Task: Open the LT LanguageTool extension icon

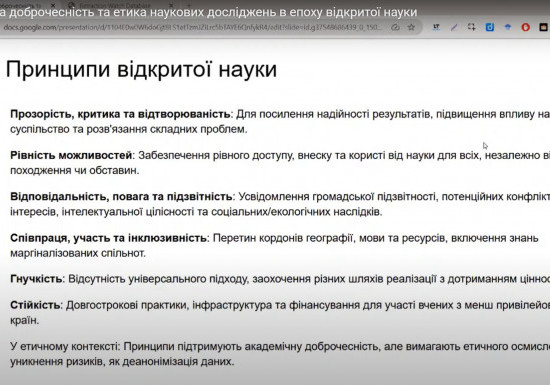Action: point(436,27)
